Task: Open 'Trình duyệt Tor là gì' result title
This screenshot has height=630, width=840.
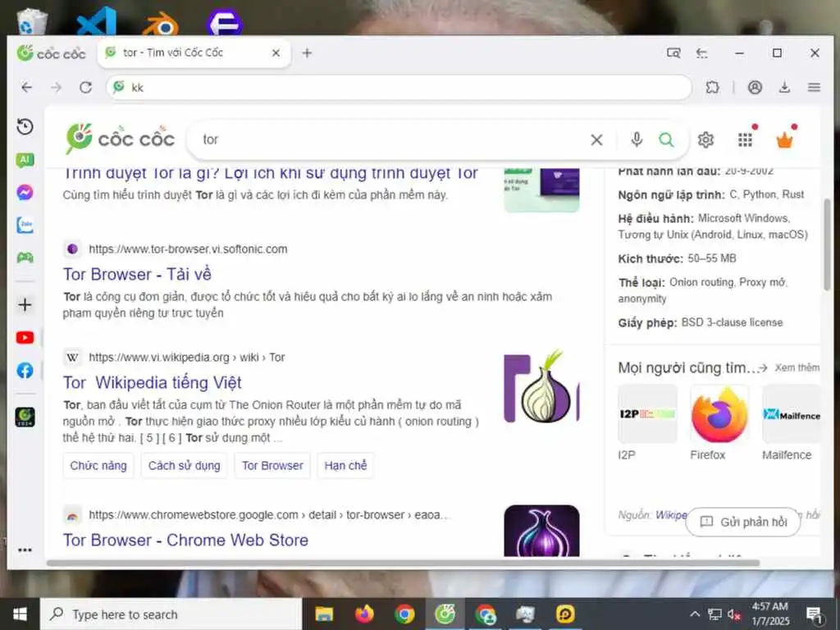Action: pos(270,174)
